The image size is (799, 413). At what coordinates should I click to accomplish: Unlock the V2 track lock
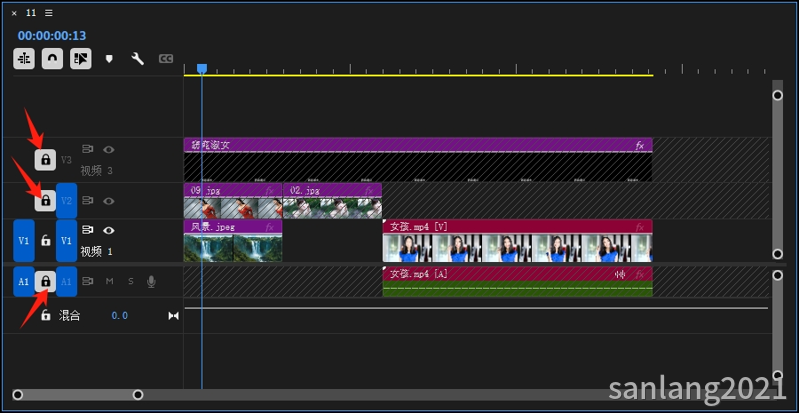tap(45, 200)
